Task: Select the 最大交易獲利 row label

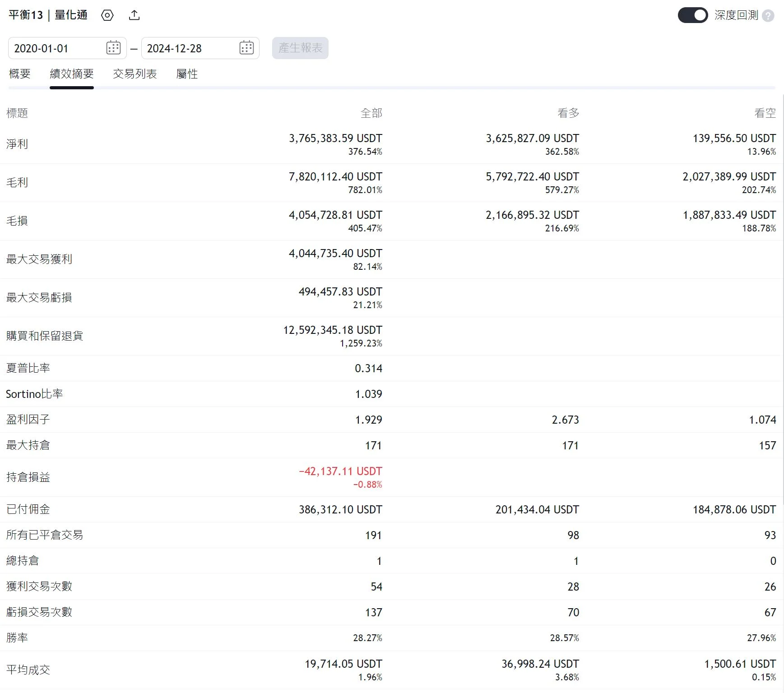Action: (x=39, y=259)
